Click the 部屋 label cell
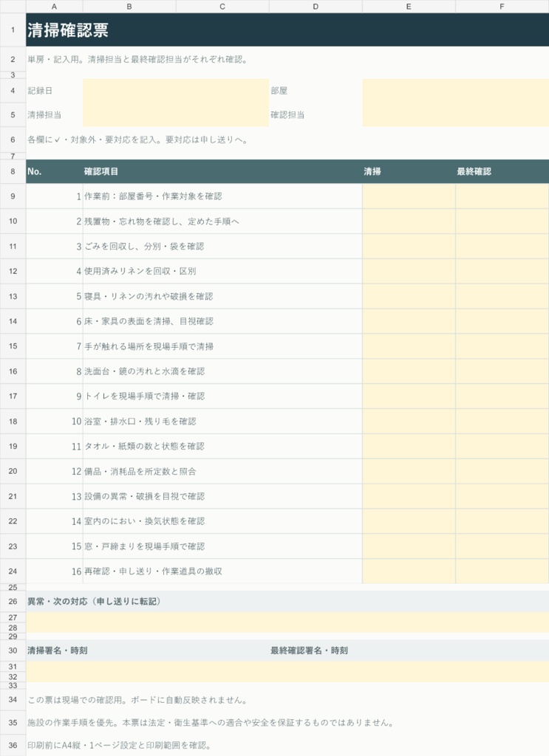 coord(316,91)
